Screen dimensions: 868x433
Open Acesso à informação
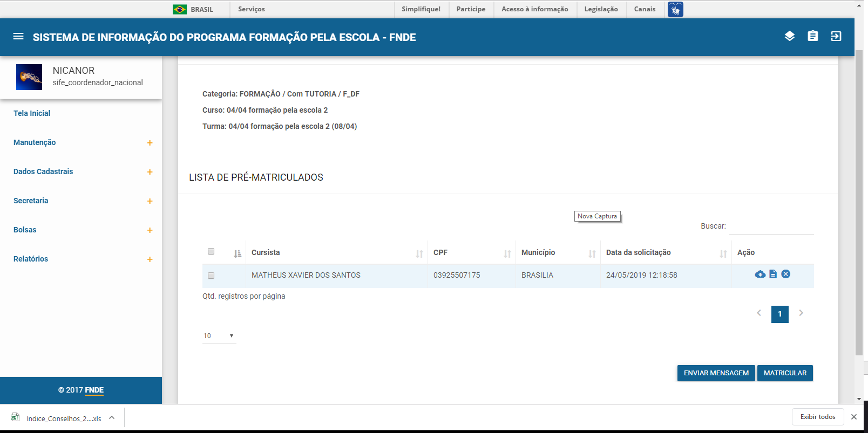pos(535,9)
